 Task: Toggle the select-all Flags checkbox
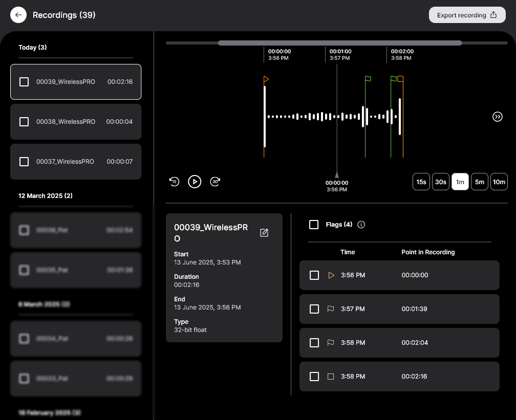(x=314, y=225)
